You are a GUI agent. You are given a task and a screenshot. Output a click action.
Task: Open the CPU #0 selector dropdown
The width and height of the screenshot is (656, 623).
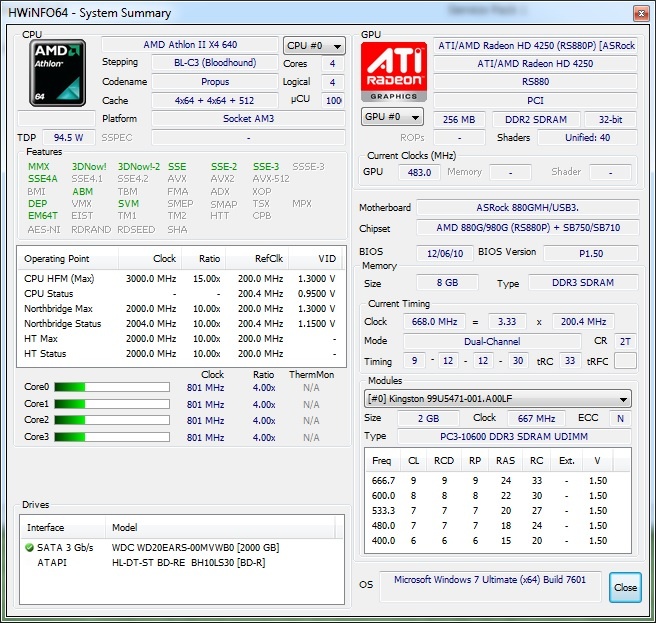coord(314,46)
